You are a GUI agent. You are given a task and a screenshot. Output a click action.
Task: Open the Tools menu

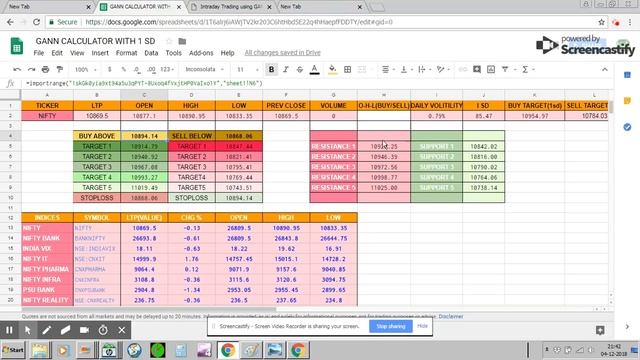(x=173, y=53)
